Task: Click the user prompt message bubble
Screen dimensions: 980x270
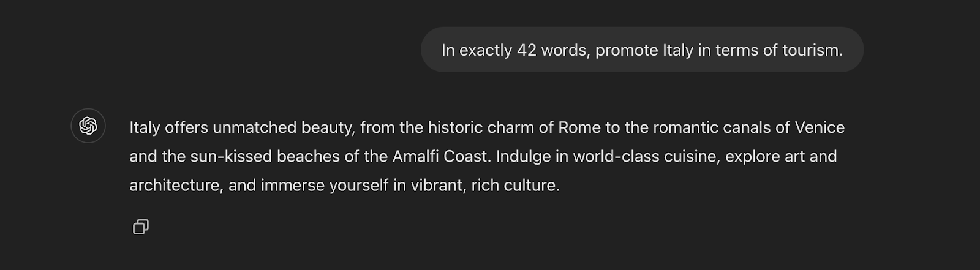Action: point(642,50)
